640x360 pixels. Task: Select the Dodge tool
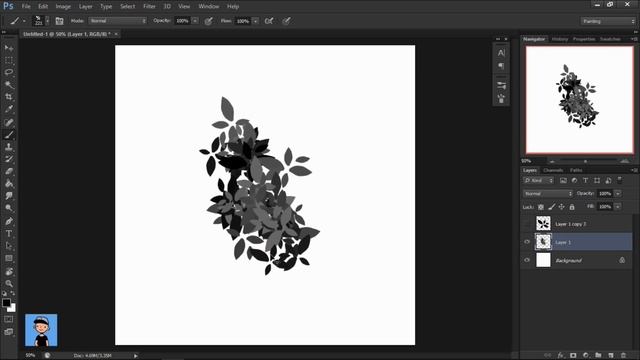tap(9, 208)
